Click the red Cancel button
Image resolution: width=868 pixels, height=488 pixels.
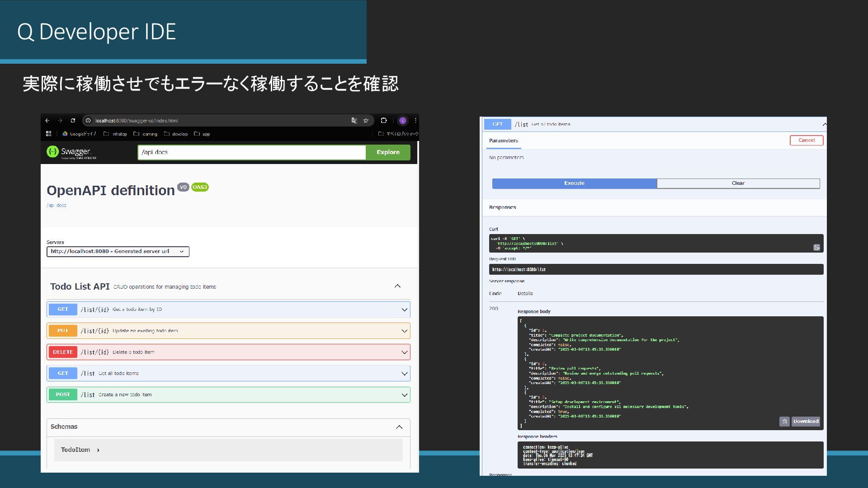[x=806, y=141]
